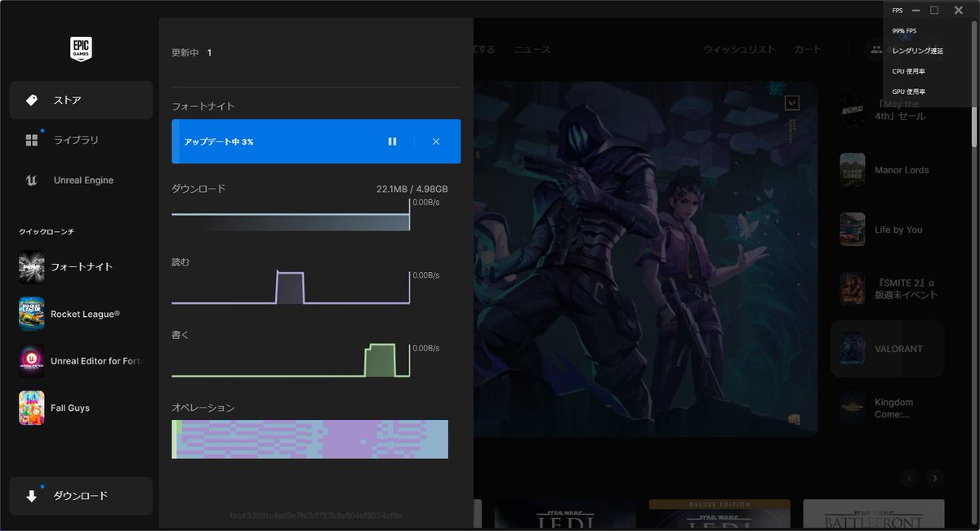
Task: Click the ダウンロード downloads button
Action: pos(81,496)
